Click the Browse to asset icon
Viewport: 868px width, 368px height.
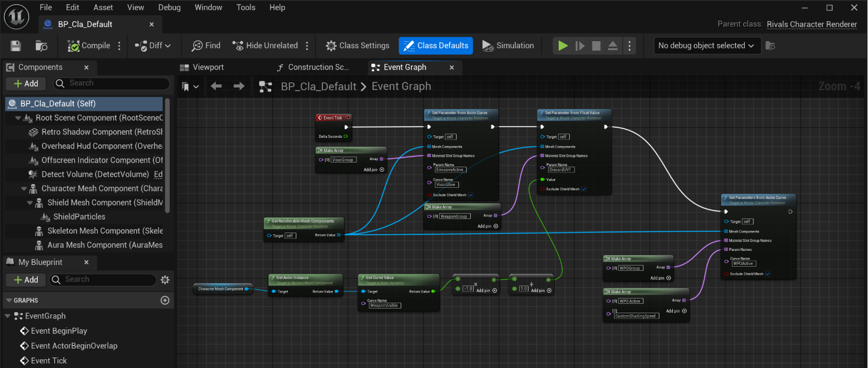(41, 45)
